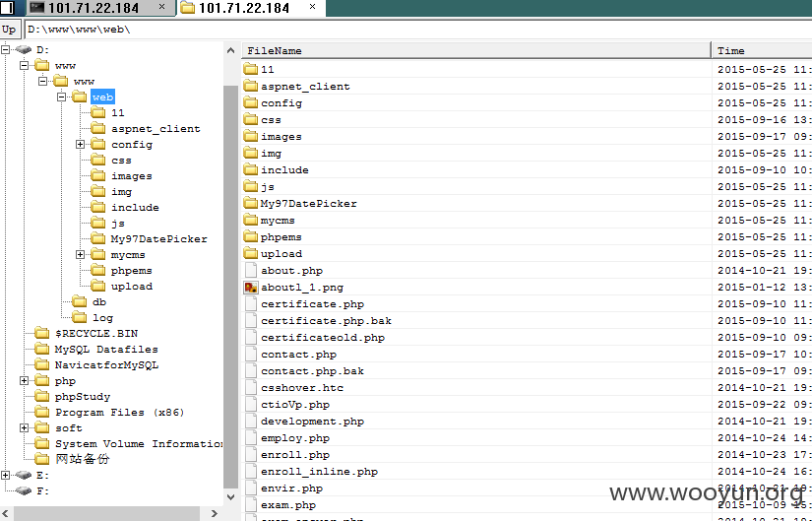Click the img folder icon in file list
Viewport: 812px width, 521px height.
coord(251,153)
